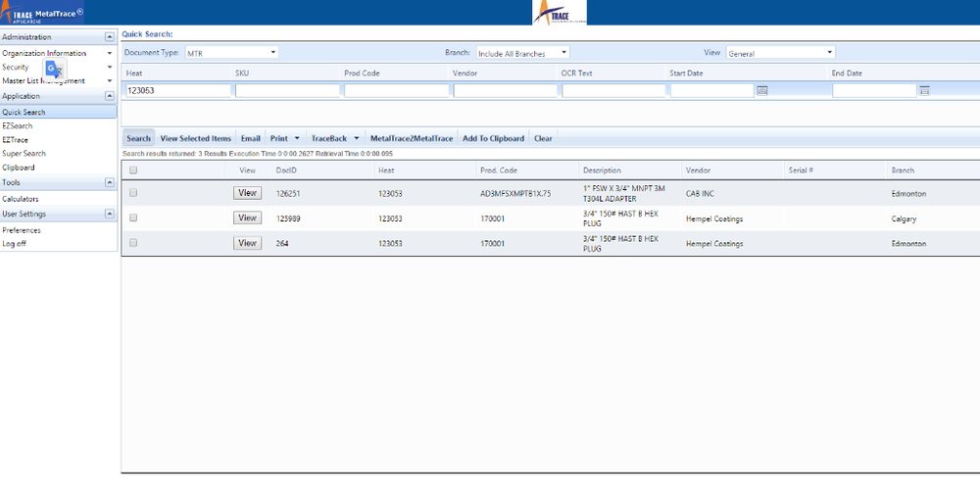Click the End Date input field

(874, 90)
